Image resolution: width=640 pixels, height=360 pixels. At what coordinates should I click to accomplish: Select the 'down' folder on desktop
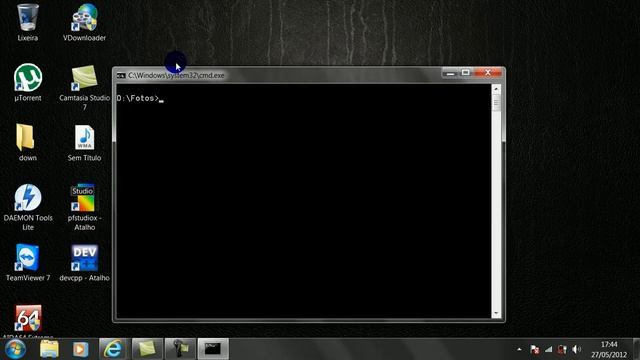28,142
